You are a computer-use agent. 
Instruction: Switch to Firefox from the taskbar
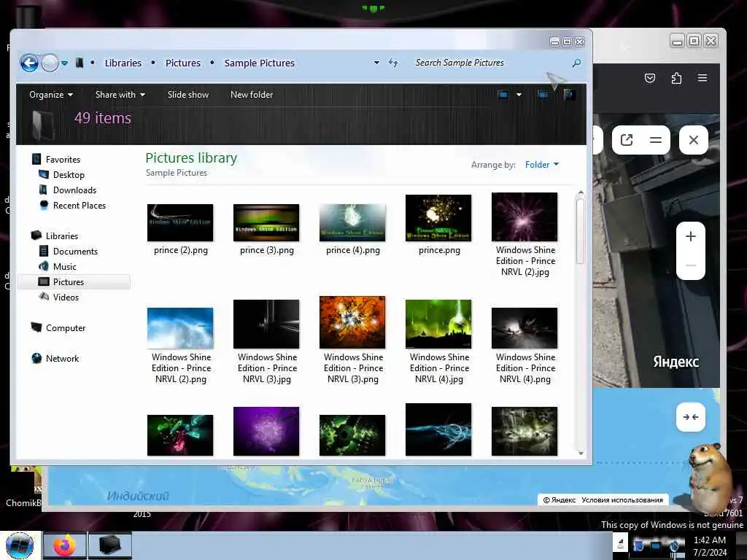(64, 545)
